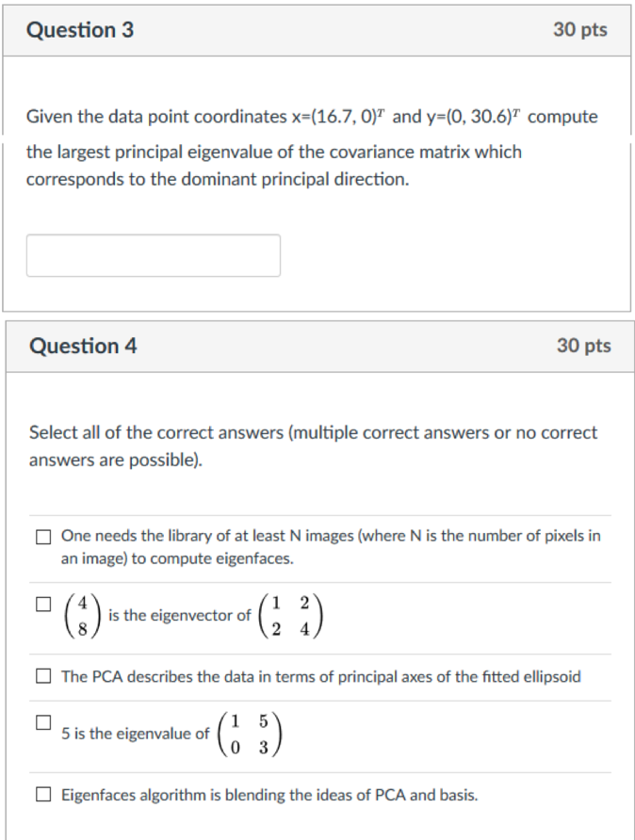Click the 'Question 3' heading
The image size is (635, 840).
(x=80, y=30)
